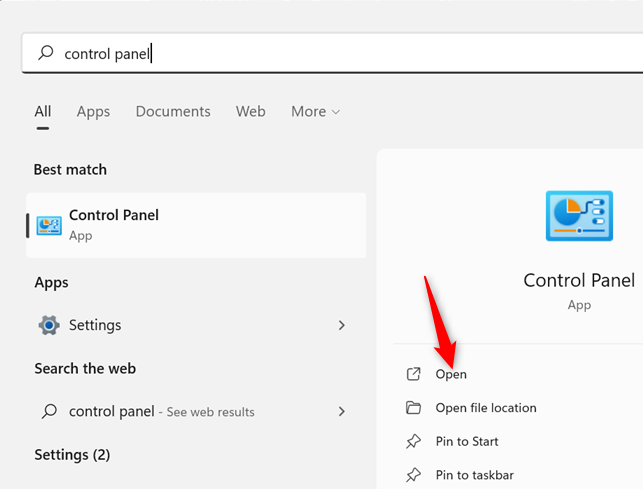The height and width of the screenshot is (489, 643).
Task: Click the large Control Panel preview icon
Action: pos(579,216)
